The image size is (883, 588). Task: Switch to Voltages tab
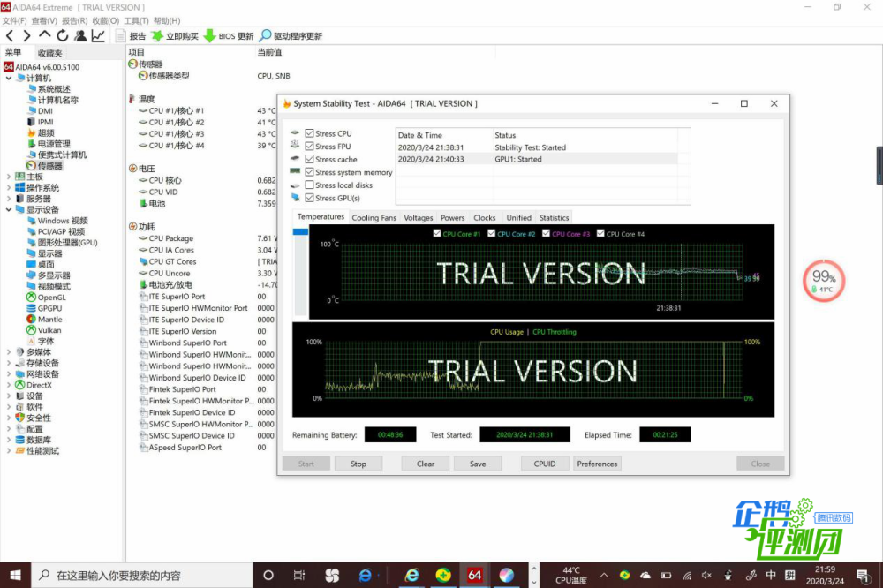tap(419, 218)
